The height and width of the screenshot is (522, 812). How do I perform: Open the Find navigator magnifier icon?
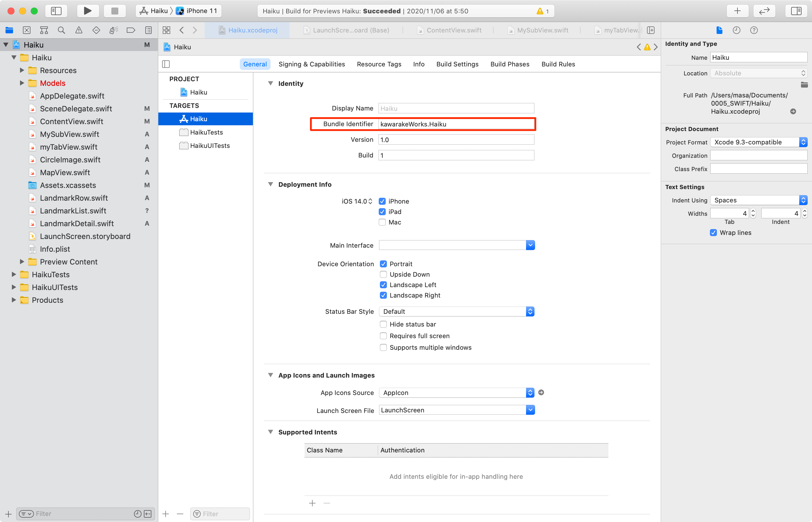pyautogui.click(x=61, y=30)
